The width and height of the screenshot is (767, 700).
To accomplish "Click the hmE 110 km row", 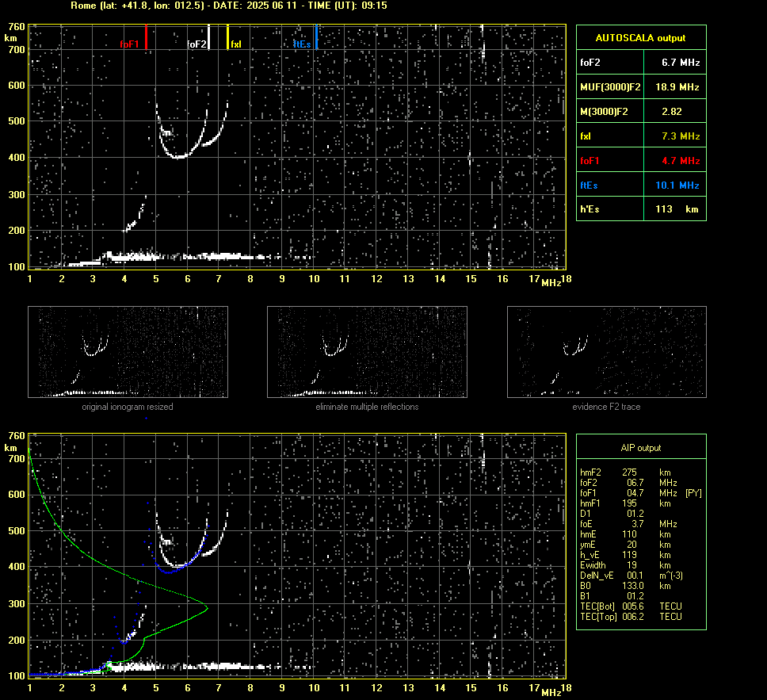I will click(625, 534).
